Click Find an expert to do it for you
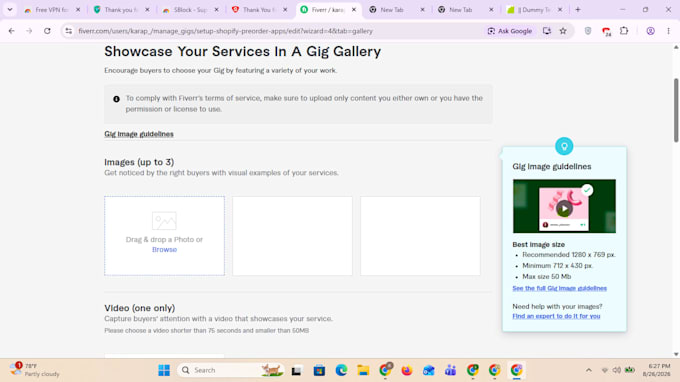680x382 pixels. click(x=556, y=316)
